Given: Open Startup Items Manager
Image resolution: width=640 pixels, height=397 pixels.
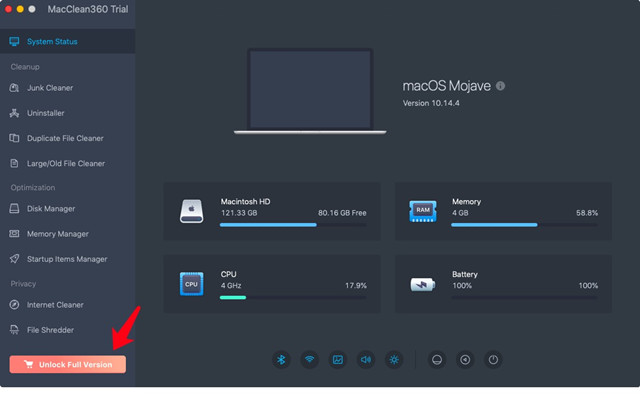Looking at the screenshot, I should 68,259.
